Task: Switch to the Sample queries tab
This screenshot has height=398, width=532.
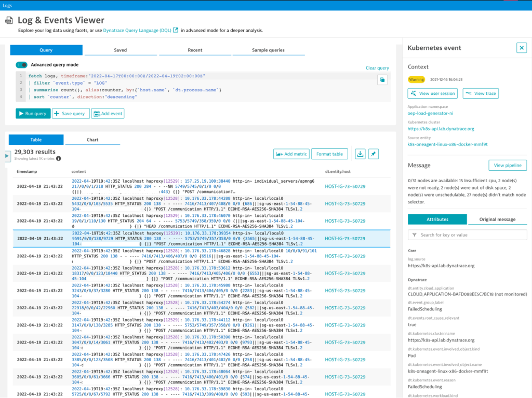Action: click(269, 50)
